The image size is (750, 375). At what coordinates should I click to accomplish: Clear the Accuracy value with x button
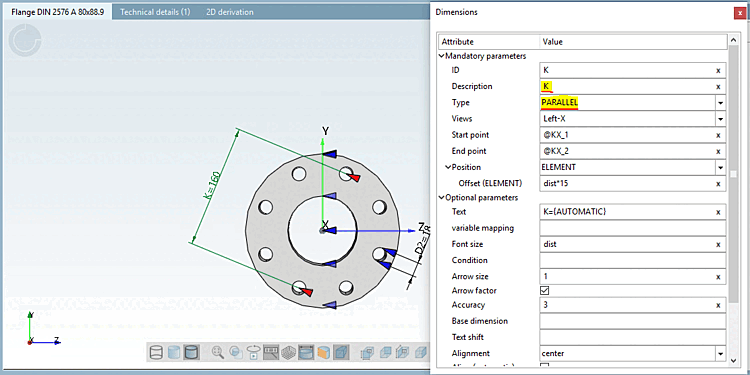pos(718,305)
